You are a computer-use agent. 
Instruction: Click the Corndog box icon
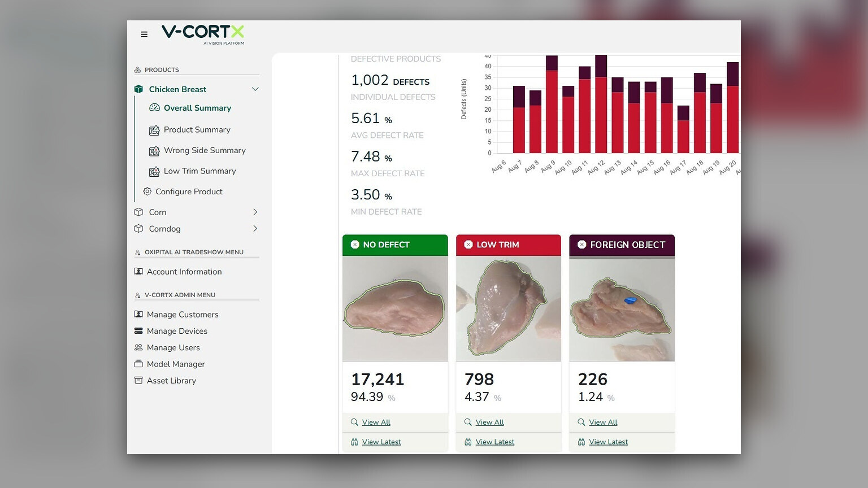pyautogui.click(x=138, y=229)
